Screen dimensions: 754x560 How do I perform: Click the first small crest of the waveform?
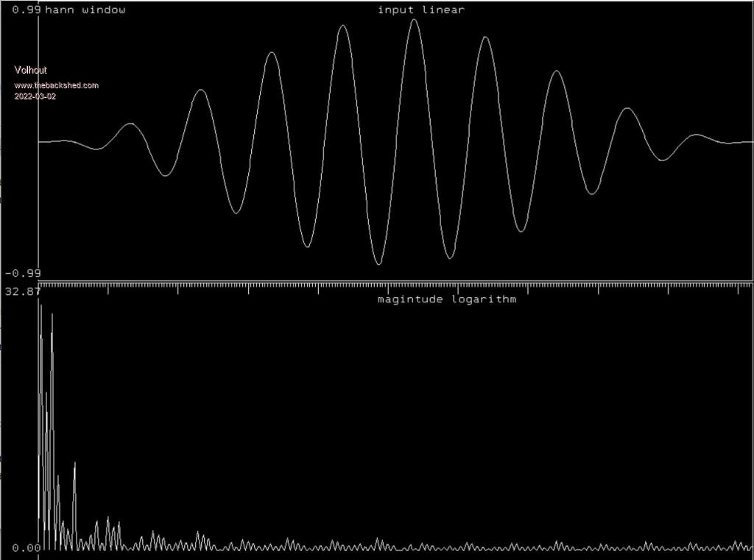(130, 124)
